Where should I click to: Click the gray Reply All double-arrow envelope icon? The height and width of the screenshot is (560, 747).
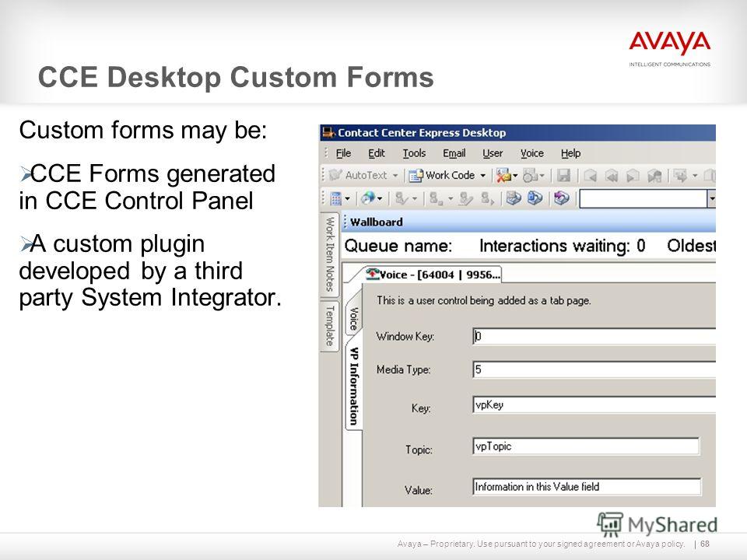(612, 176)
